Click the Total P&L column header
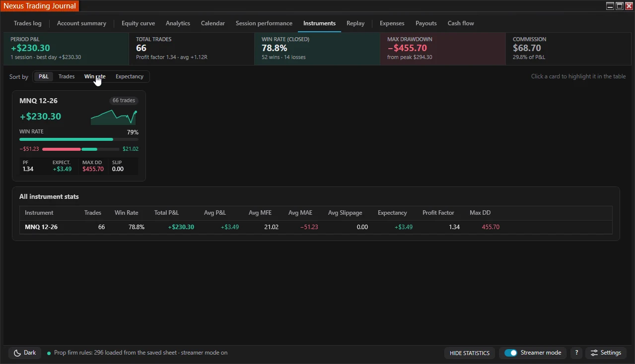The height and width of the screenshot is (364, 635). pos(166,213)
